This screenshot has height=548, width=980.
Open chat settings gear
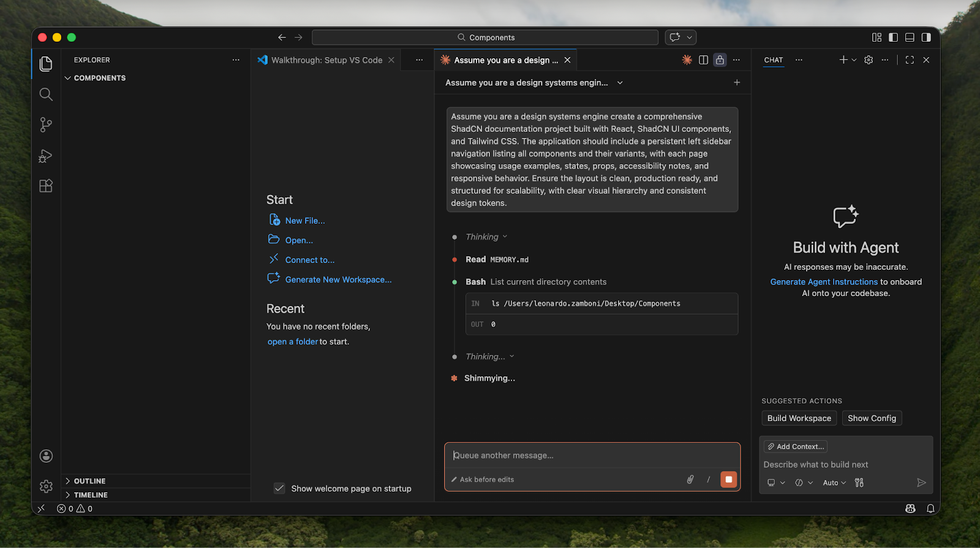[x=869, y=59]
